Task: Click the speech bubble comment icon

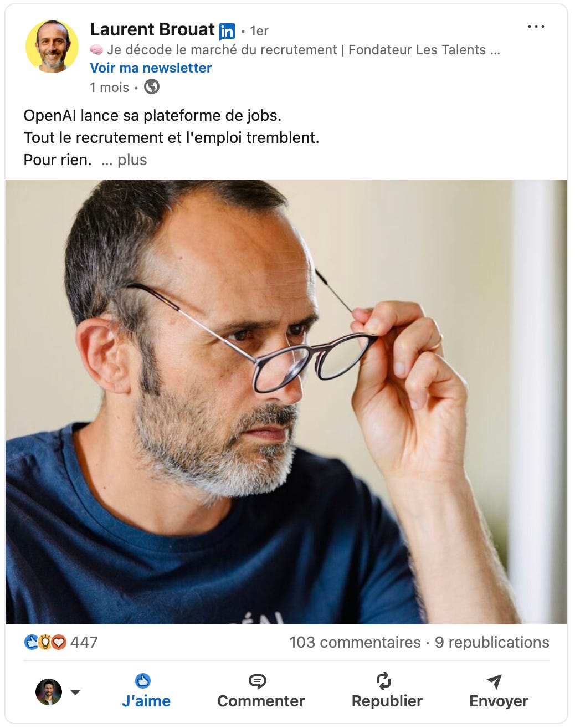Action: (x=258, y=681)
